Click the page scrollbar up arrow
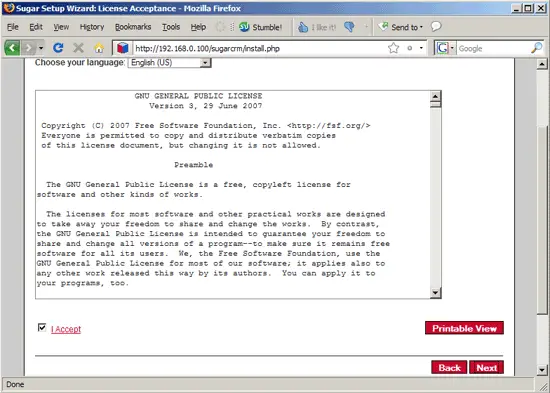This screenshot has width=550, height=393. [x=542, y=64]
